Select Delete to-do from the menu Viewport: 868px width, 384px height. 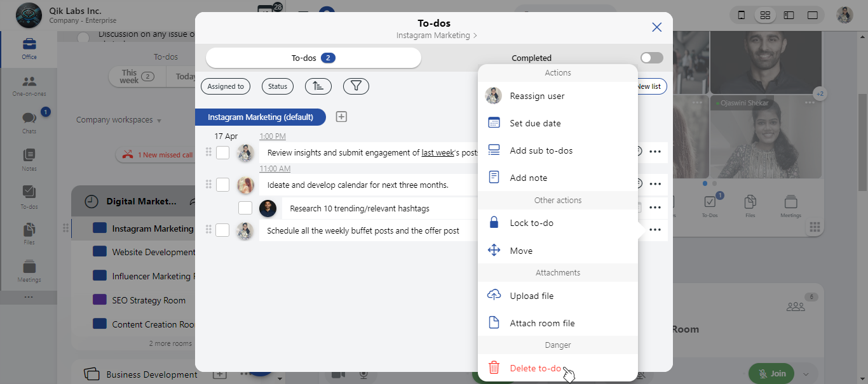[535, 368]
